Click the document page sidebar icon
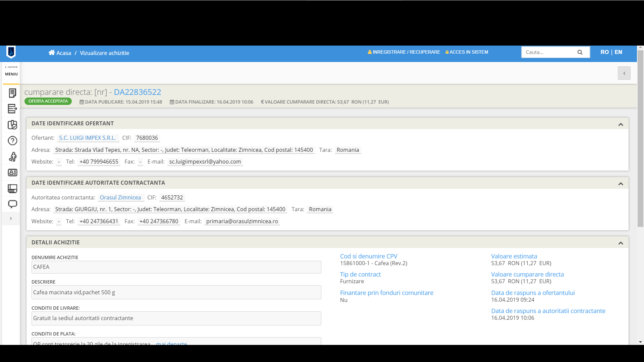Screen dimensions: 644x362 click(12, 93)
